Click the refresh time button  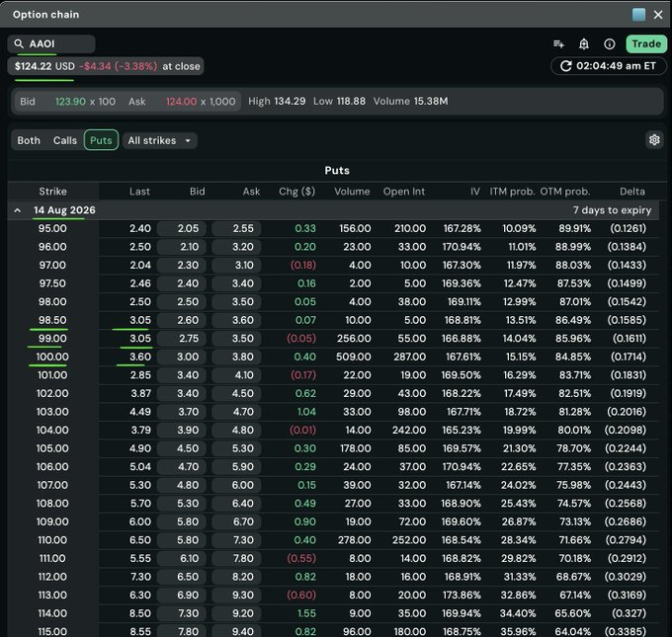[x=608, y=66]
